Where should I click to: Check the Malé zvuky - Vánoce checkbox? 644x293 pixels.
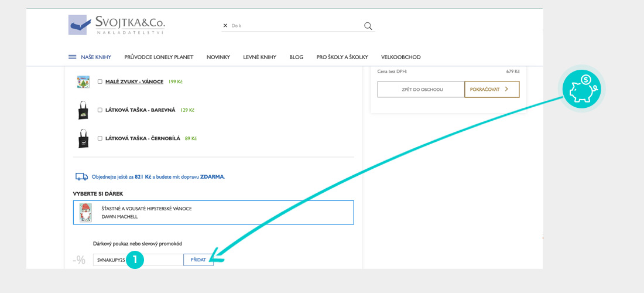(x=100, y=82)
